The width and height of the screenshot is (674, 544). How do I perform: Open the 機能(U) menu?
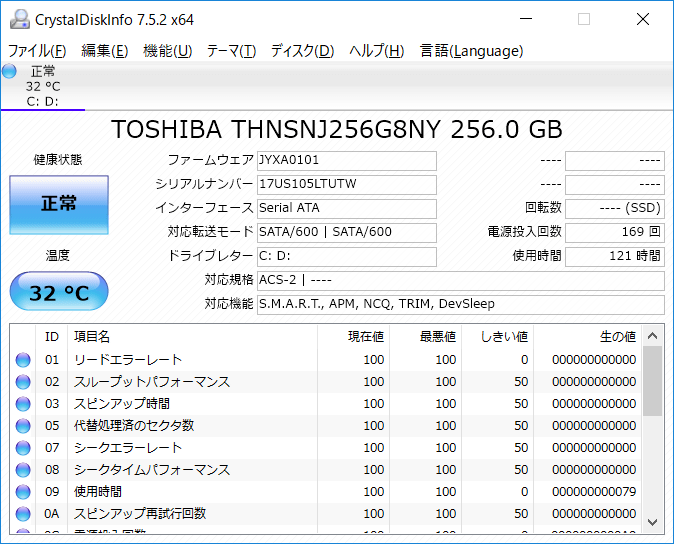tap(168, 51)
